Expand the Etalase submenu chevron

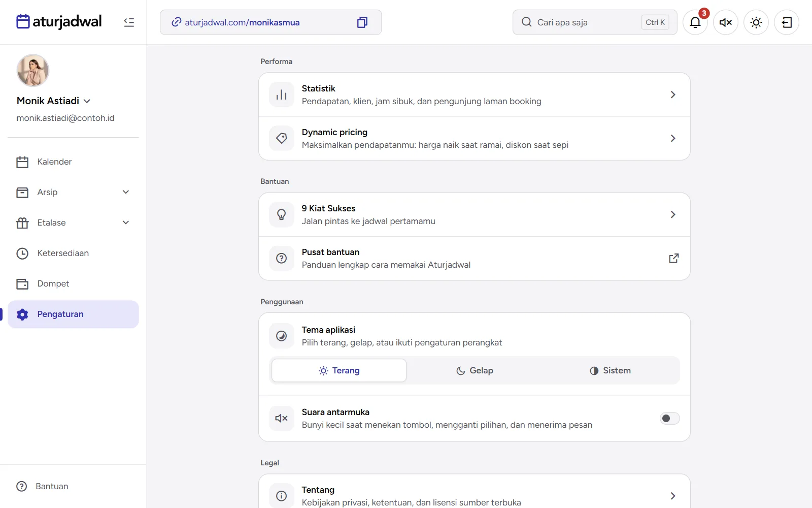[x=126, y=223]
